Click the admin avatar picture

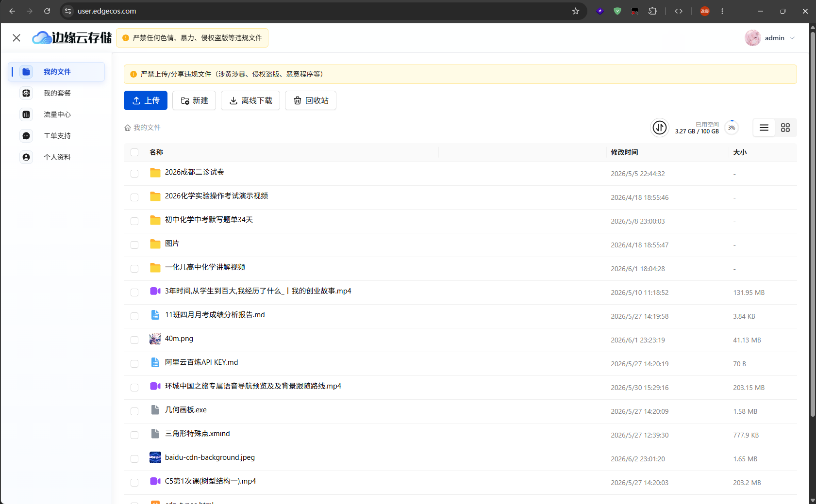(753, 38)
